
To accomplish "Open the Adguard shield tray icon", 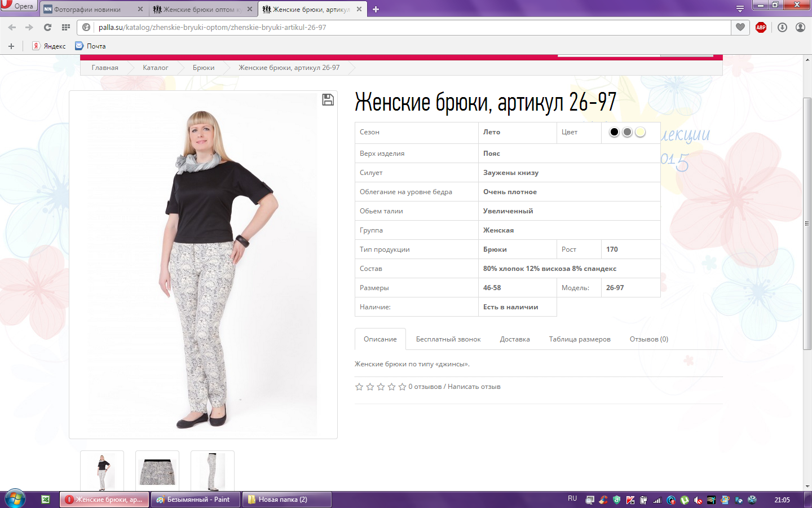I will tap(617, 500).
